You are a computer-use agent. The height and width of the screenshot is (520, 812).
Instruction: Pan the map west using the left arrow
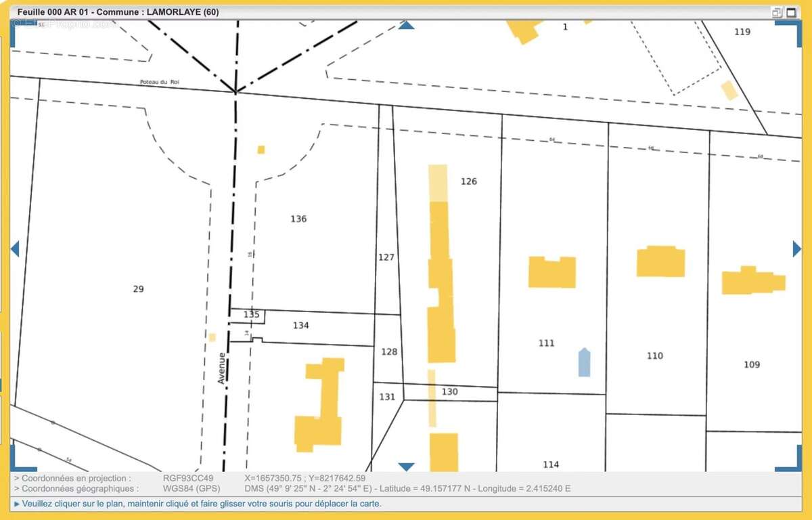tap(14, 249)
